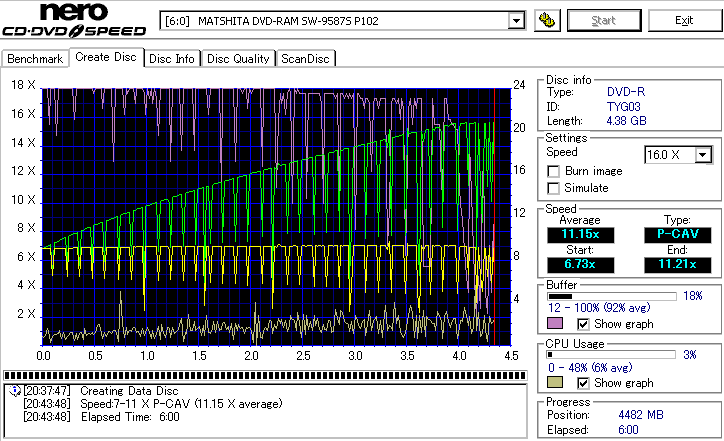This screenshot has height=441, width=724.
Task: Go to the Disc Quality tab
Action: pos(238,59)
